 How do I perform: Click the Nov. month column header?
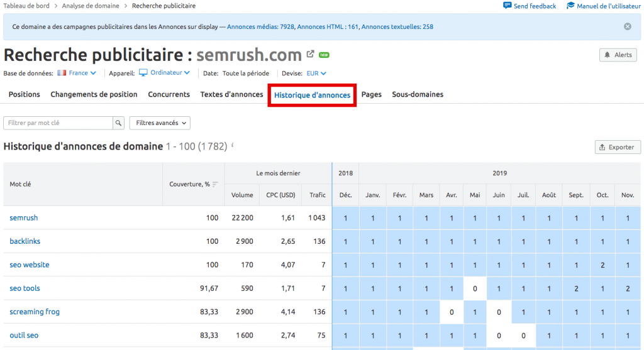point(628,195)
